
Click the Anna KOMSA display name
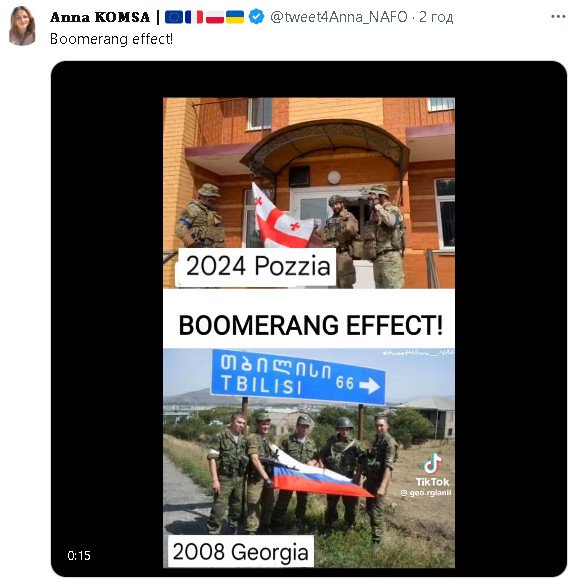[100, 17]
